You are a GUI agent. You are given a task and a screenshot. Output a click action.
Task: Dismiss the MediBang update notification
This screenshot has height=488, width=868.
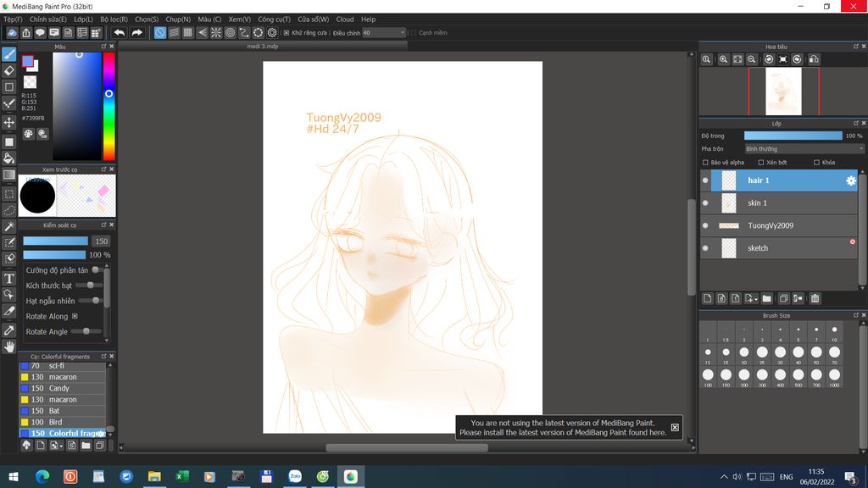(675, 428)
